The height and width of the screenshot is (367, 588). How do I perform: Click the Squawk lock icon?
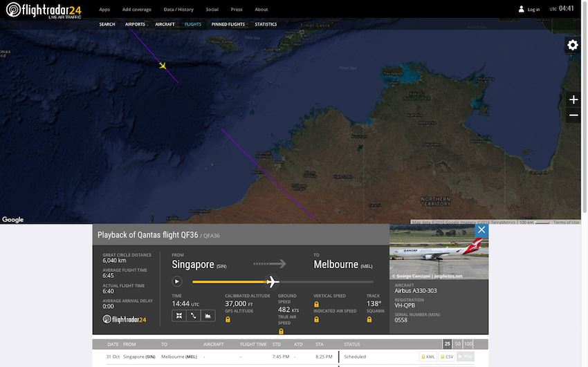point(369,319)
